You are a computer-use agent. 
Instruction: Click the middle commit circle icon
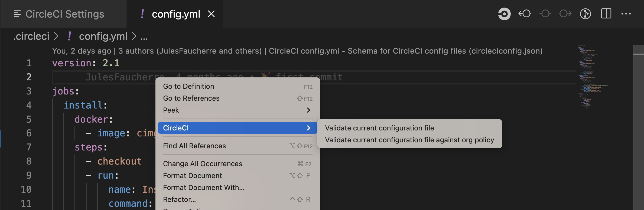pos(545,14)
